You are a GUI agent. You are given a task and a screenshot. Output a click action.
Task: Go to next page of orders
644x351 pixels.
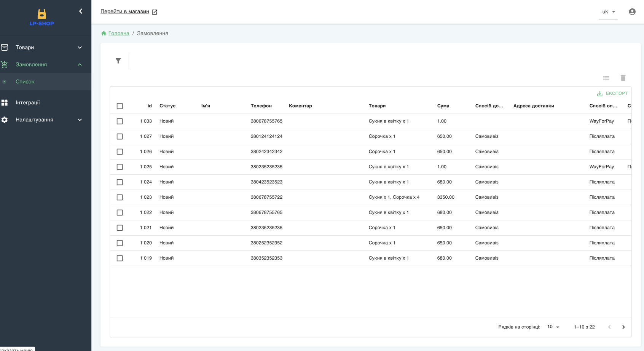pos(623,327)
